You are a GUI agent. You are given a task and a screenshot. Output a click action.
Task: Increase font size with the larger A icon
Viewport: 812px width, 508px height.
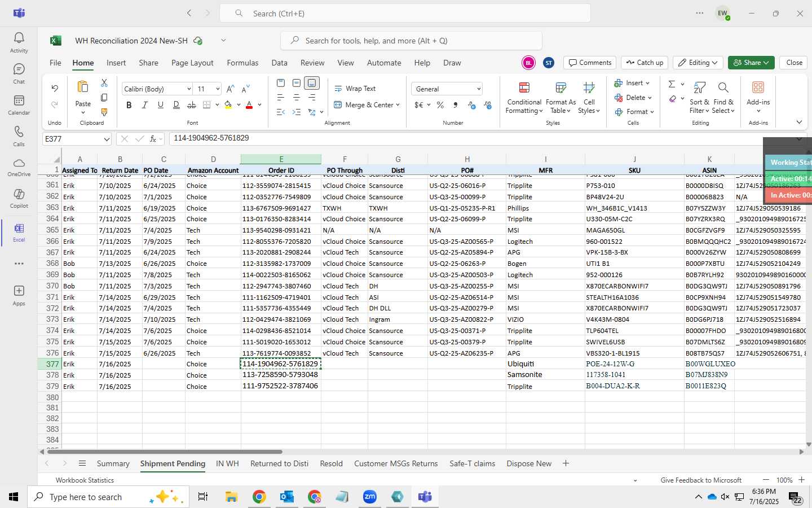[x=230, y=89]
